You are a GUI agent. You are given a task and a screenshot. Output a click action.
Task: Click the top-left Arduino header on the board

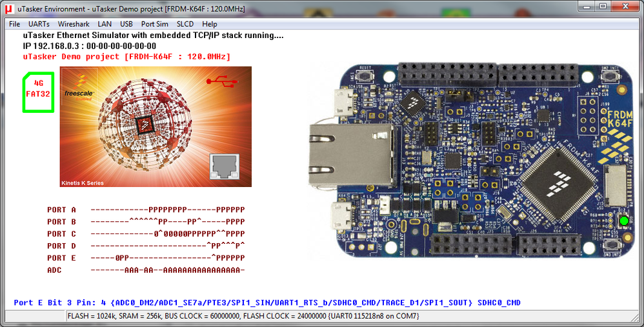point(448,74)
